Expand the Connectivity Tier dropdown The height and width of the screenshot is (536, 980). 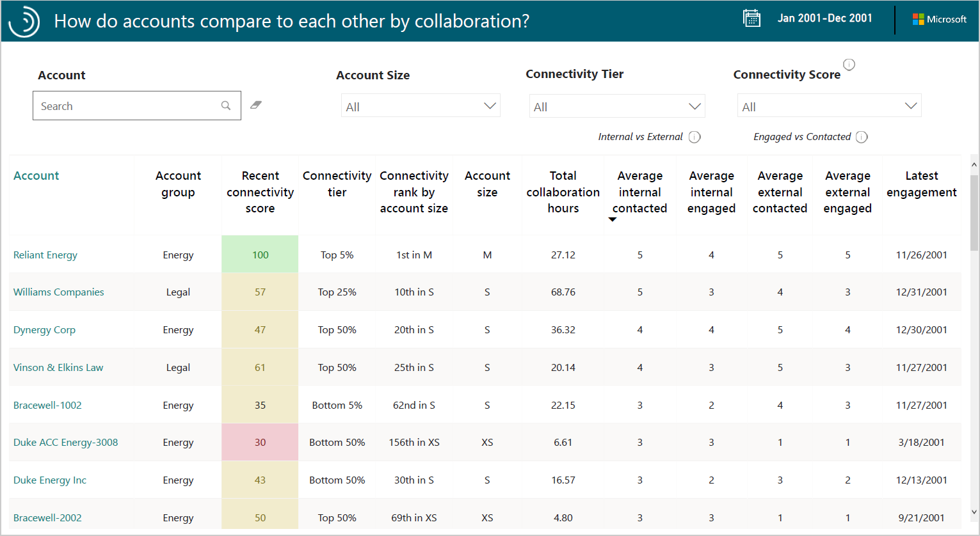[617, 106]
